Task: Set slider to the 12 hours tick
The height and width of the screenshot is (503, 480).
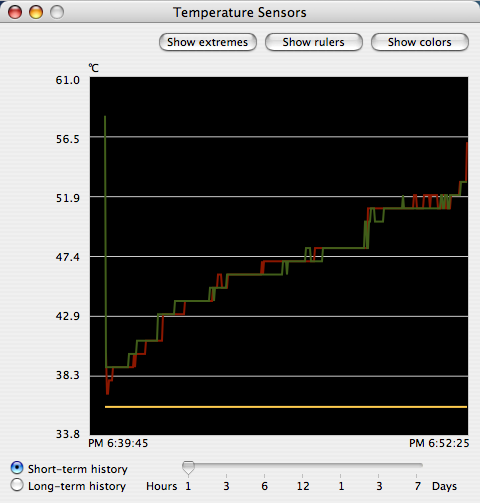Action: pyautogui.click(x=303, y=477)
